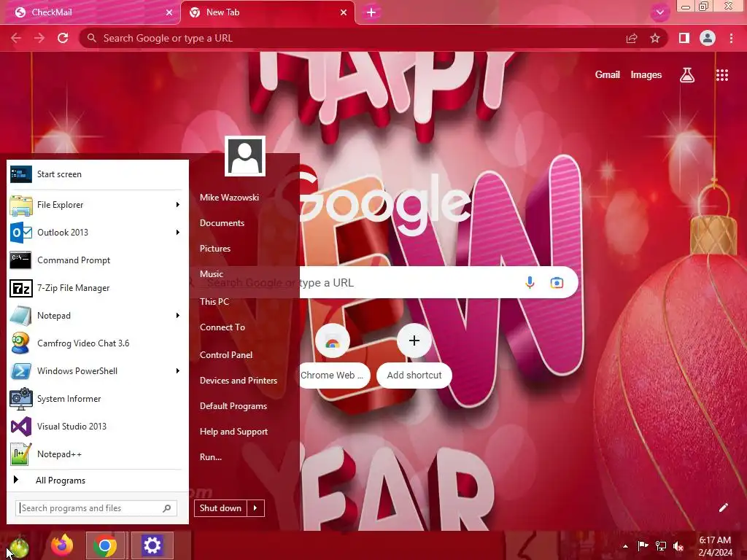Viewport: 747px width, 560px height.
Task: Open Control Panel
Action: [x=226, y=355]
